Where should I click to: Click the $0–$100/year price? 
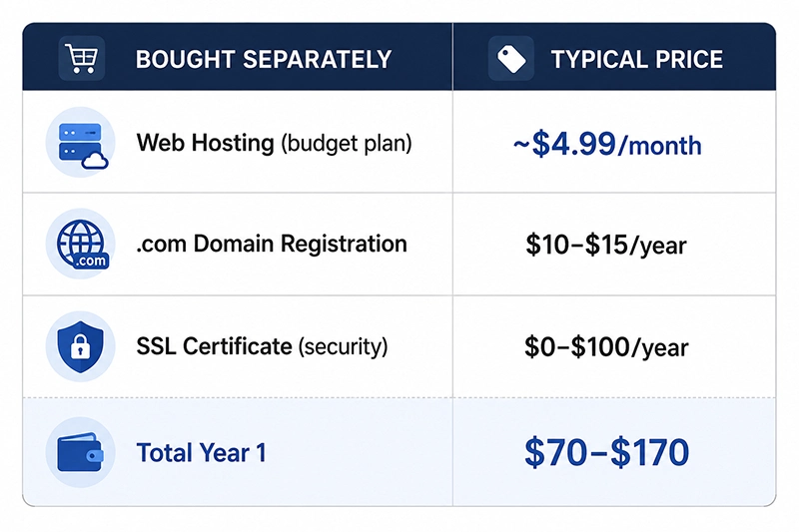tap(606, 347)
